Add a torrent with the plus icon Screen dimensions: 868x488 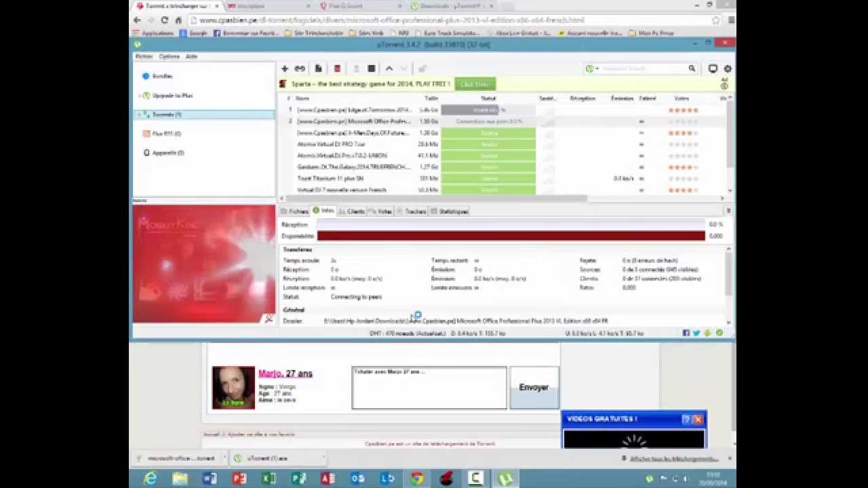click(285, 68)
